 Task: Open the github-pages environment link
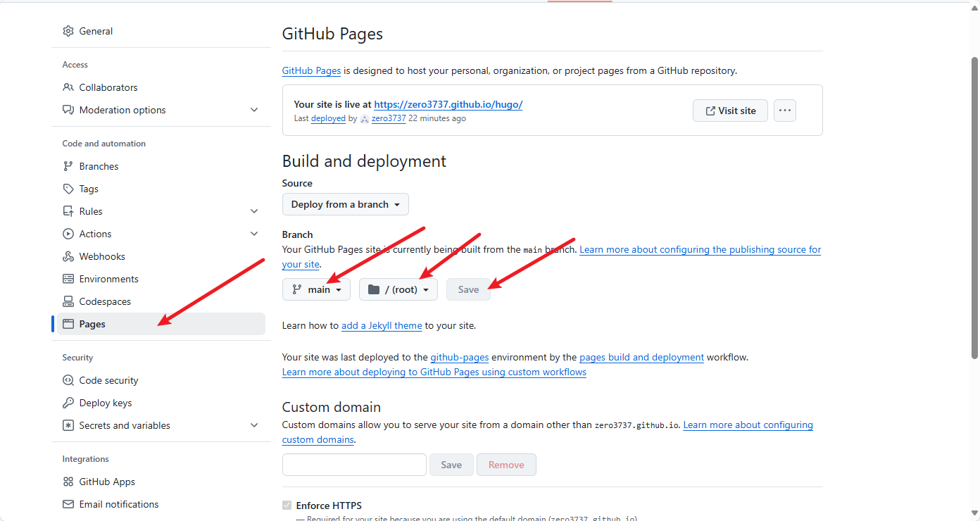point(460,357)
